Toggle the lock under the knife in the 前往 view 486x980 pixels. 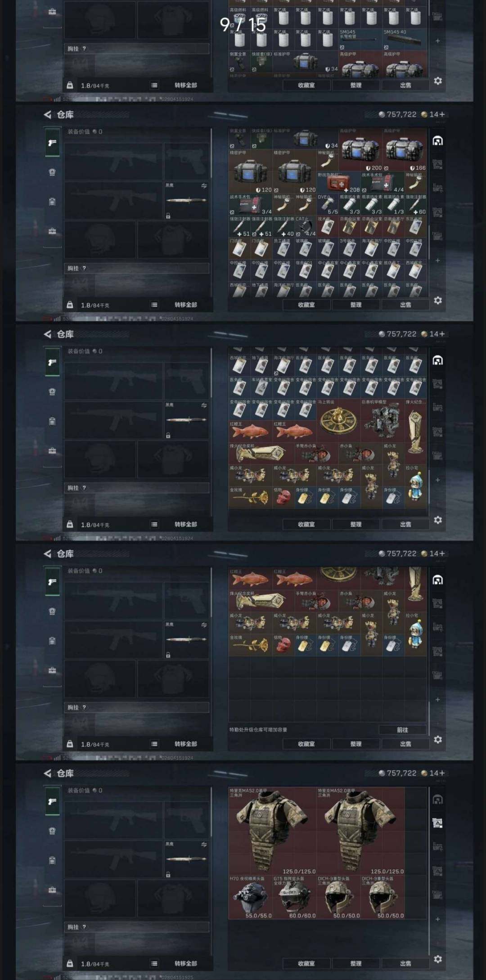tap(168, 655)
